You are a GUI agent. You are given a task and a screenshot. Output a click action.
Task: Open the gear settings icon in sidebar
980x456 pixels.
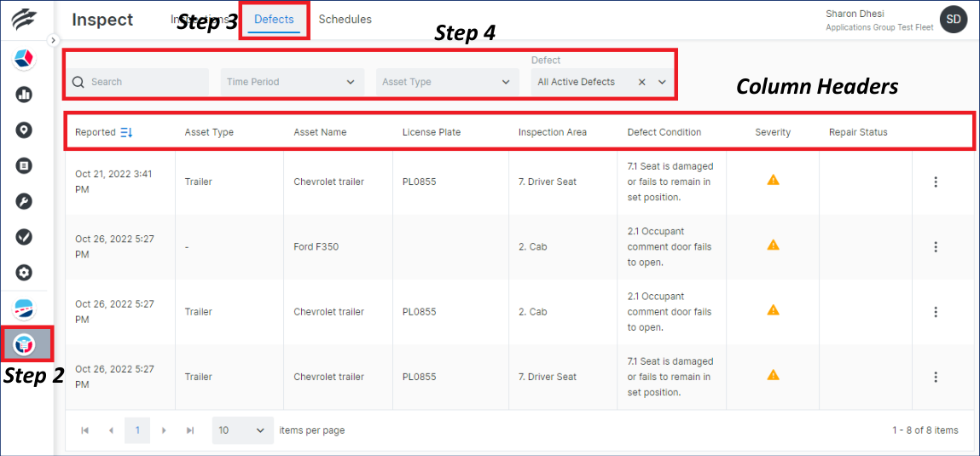tap(24, 273)
